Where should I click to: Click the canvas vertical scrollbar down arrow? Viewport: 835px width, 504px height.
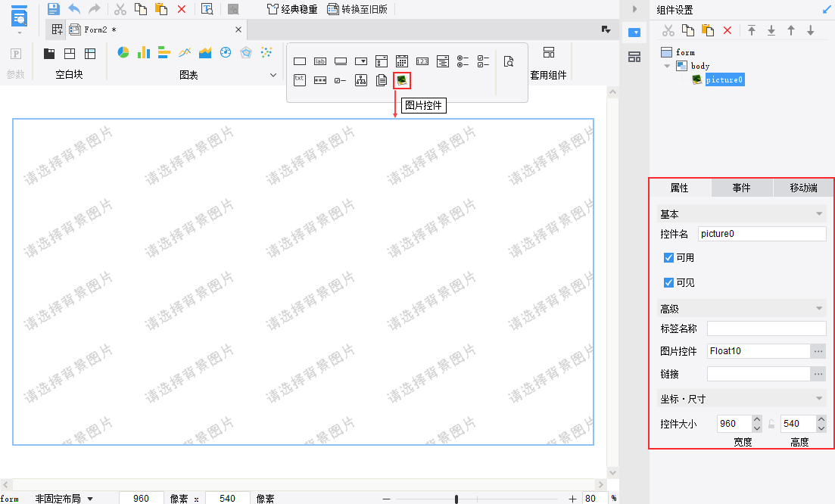point(612,473)
